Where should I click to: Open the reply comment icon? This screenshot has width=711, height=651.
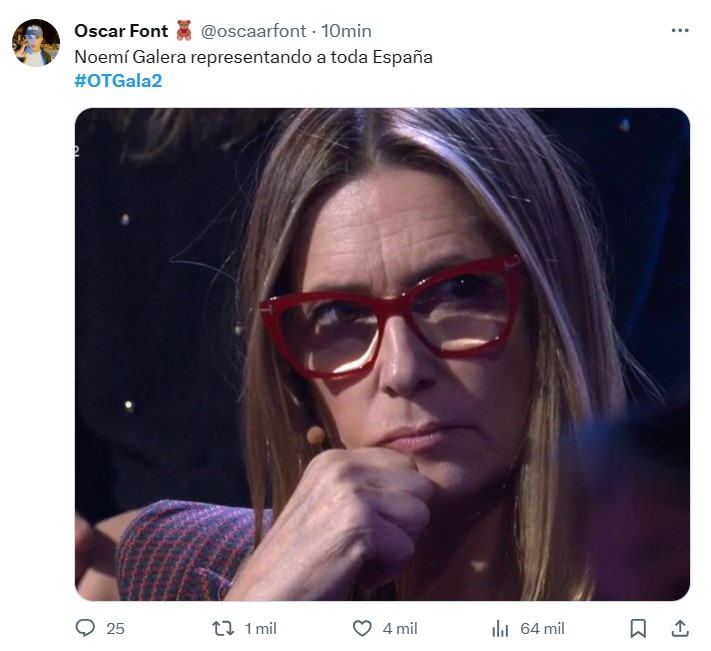click(x=86, y=628)
